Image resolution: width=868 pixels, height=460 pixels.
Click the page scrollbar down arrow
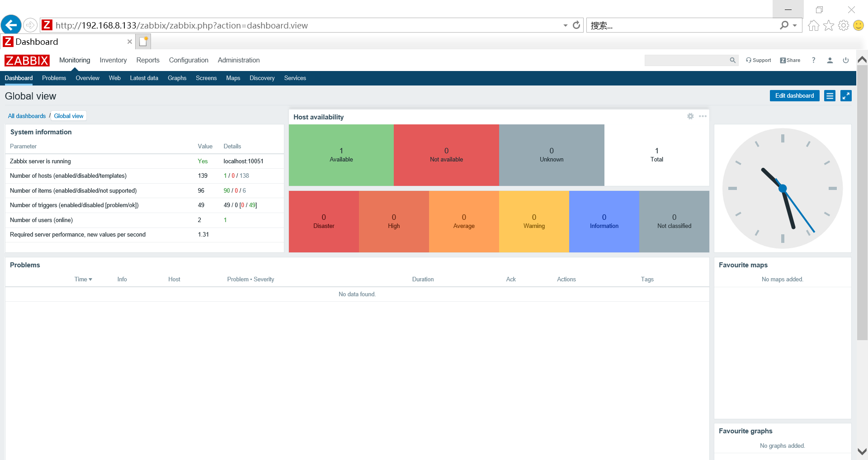click(x=862, y=451)
